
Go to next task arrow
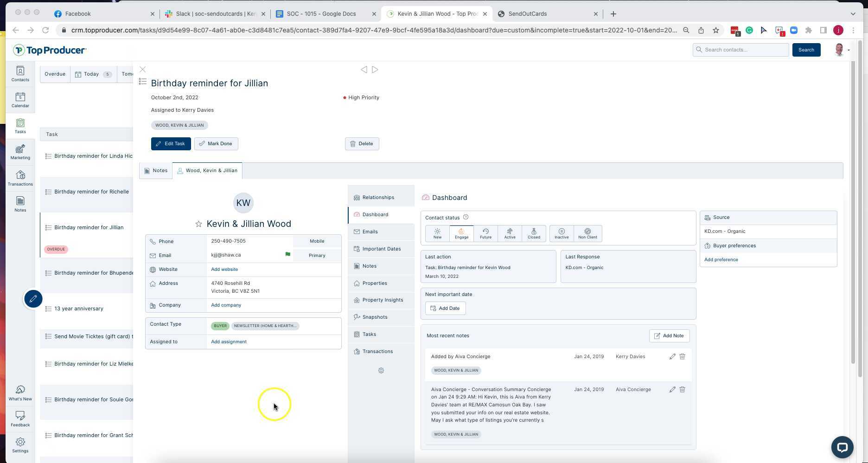[375, 70]
